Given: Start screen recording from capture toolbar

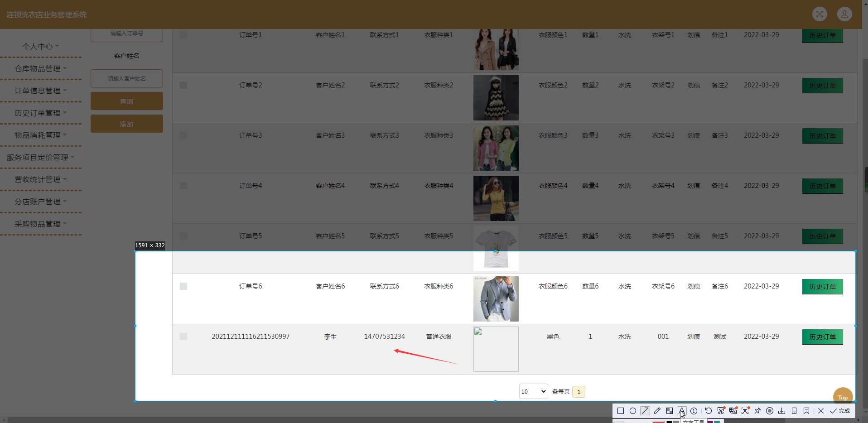Looking at the screenshot, I should [x=770, y=411].
